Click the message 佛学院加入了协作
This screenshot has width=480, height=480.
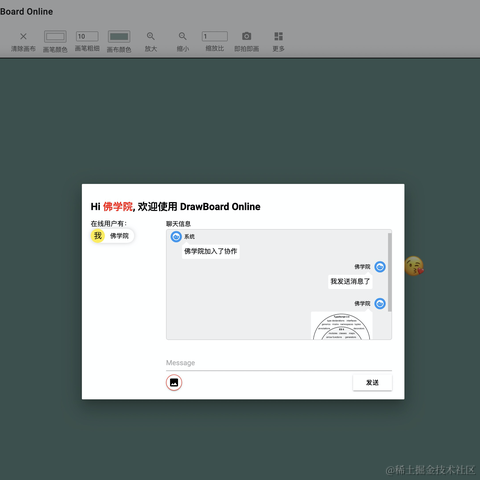pos(211,251)
